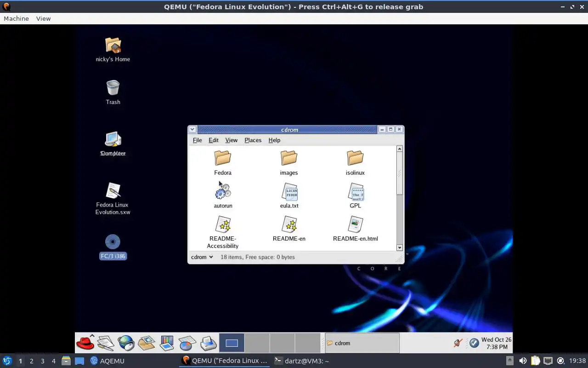
Task: Click the host volume speaker icon
Action: pos(523,361)
